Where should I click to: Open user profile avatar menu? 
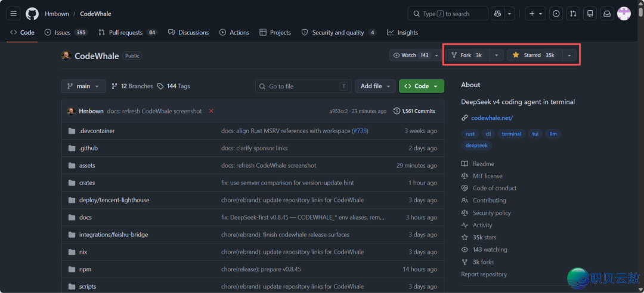click(624, 14)
